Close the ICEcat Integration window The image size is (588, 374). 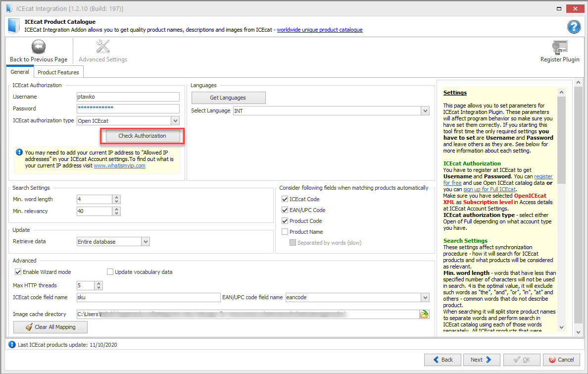pos(575,8)
